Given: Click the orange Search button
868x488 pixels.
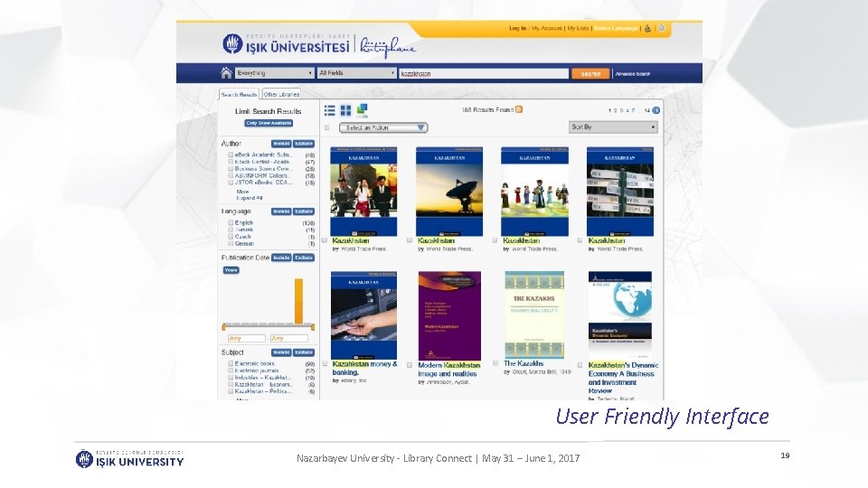Looking at the screenshot, I should 590,73.
